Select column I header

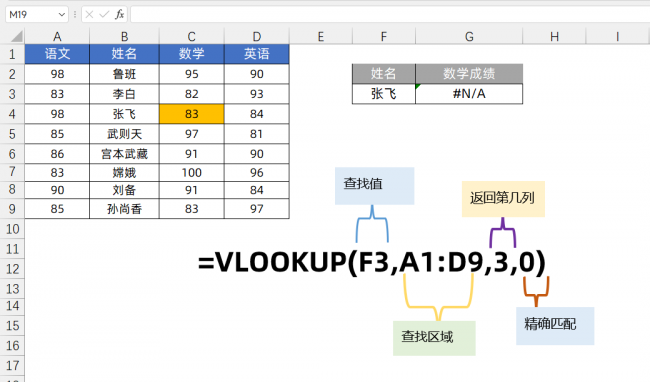tap(617, 36)
